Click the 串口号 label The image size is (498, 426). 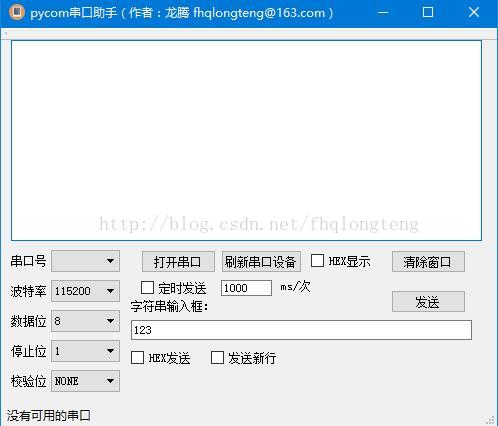tap(28, 261)
